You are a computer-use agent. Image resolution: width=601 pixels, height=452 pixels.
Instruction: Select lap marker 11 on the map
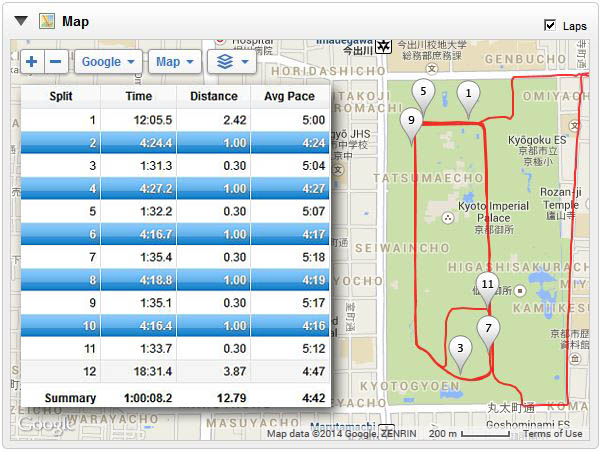click(487, 289)
